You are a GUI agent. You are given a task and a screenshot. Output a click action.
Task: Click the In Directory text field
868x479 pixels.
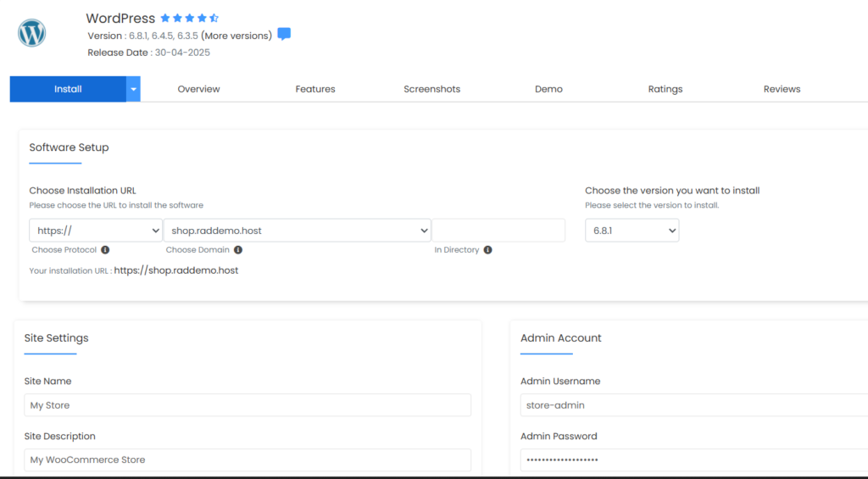tap(498, 231)
